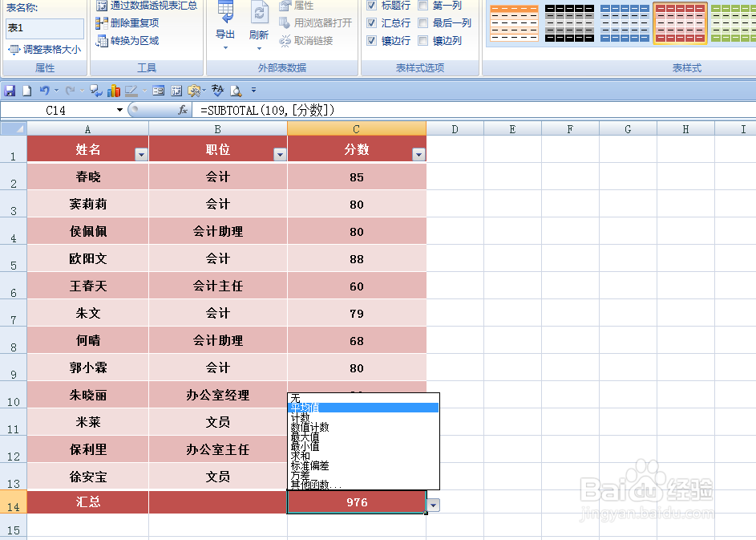756x540 pixels.
Task: Click the 表1 table name input field
Action: [x=44, y=29]
